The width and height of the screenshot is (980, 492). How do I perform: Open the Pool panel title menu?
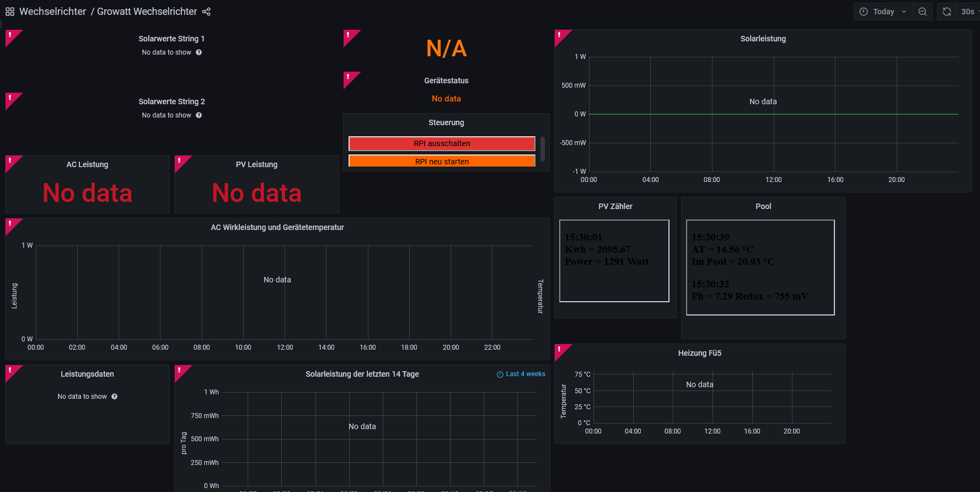(763, 206)
